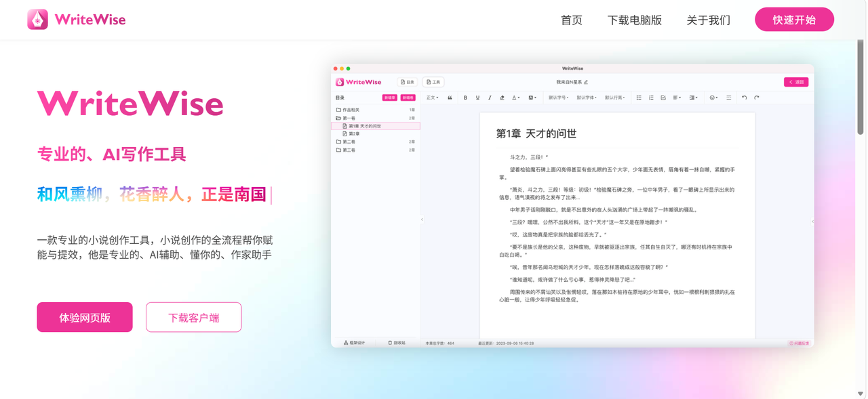Image resolution: width=868 pixels, height=399 pixels.
Task: Toggle underline formatting in the editor toolbar
Action: [477, 98]
